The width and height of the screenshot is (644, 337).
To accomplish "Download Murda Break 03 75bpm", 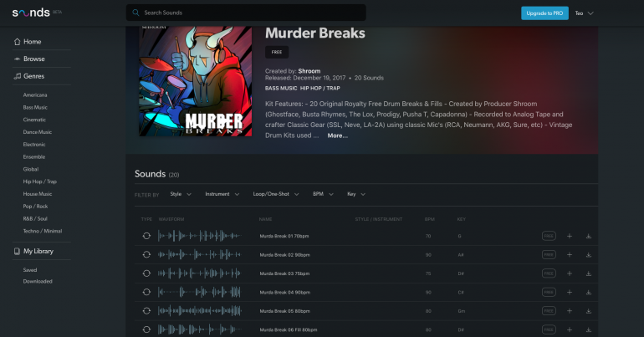I will [x=589, y=273].
